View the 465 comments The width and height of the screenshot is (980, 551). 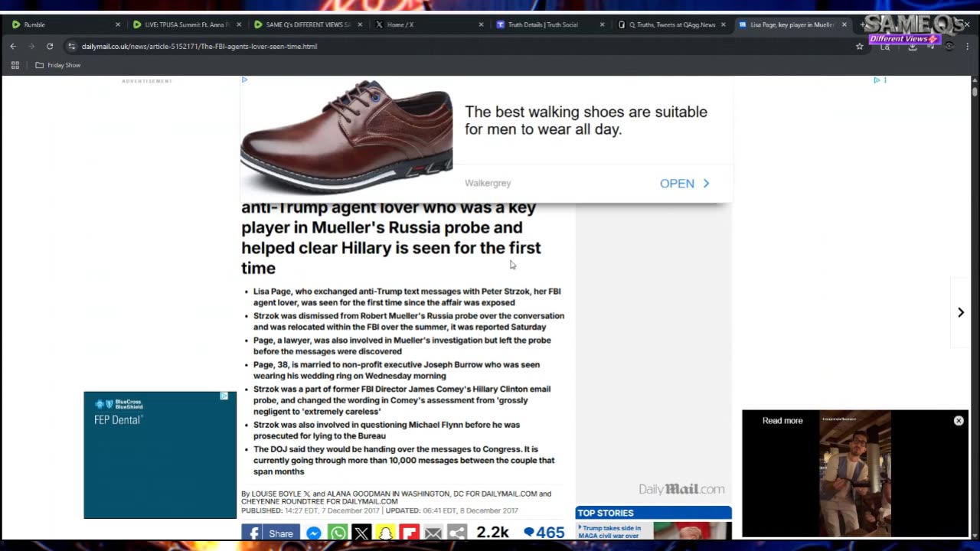pos(544,533)
